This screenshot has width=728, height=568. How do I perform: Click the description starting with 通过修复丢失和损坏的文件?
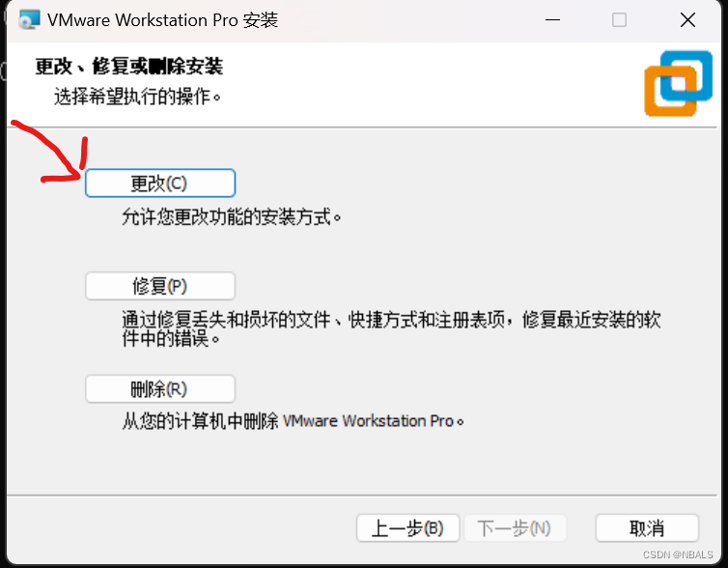click(391, 328)
